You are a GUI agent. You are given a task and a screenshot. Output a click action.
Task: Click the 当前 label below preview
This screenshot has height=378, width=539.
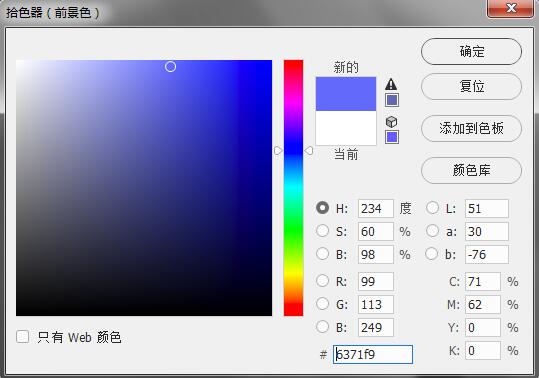click(346, 154)
